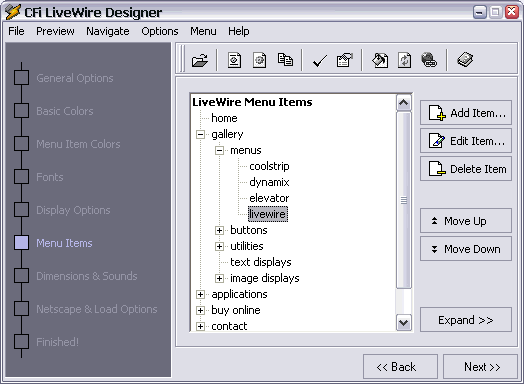The image size is (524, 384).
Task: Click the tree scrollbar up arrow
Action: [x=404, y=103]
